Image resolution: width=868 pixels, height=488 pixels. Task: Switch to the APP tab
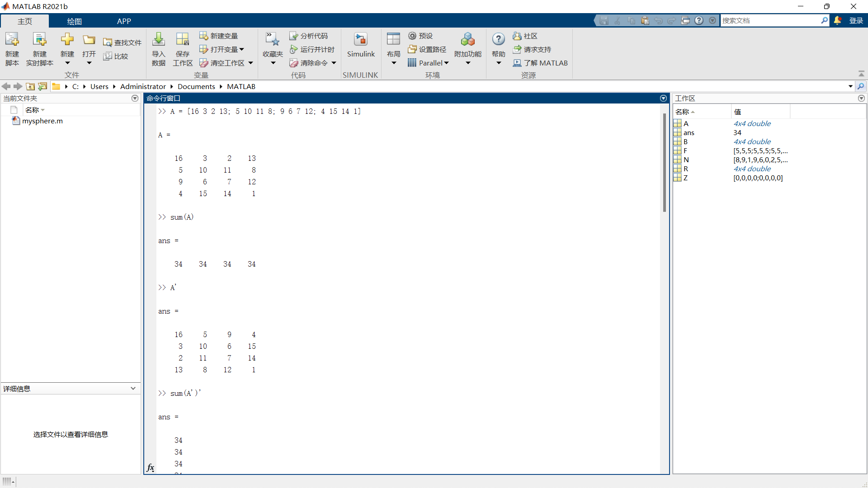(x=124, y=21)
